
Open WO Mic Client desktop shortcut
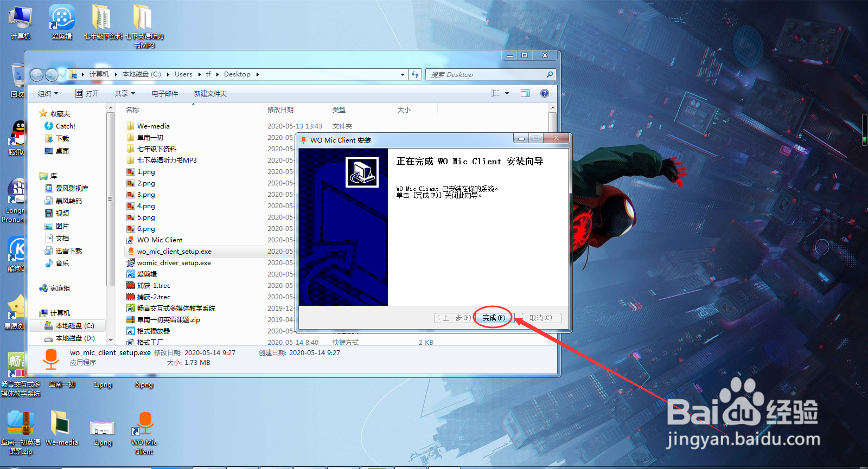[144, 433]
